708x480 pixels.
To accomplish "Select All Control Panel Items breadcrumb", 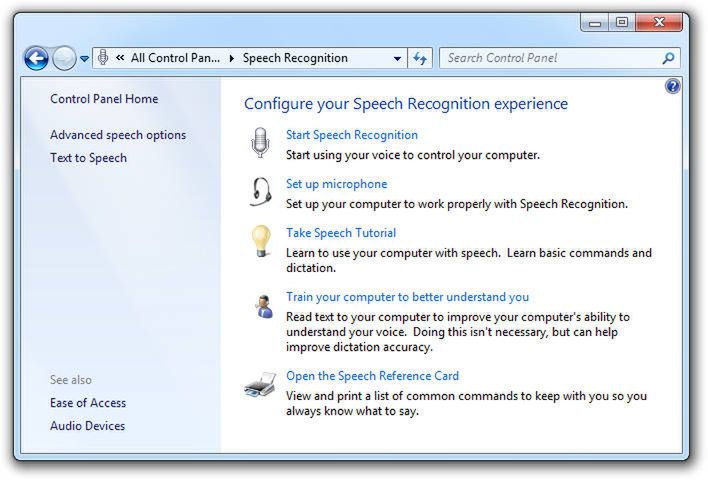I will click(175, 58).
